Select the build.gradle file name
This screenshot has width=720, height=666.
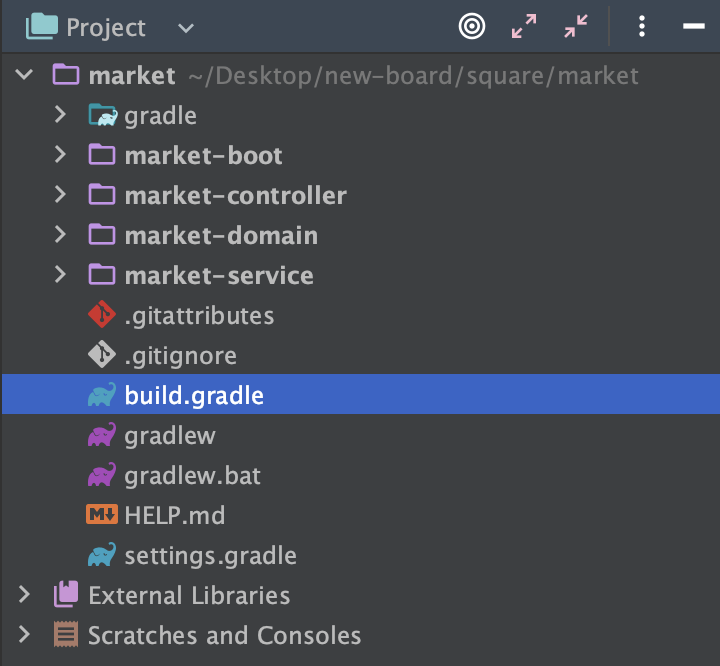coord(194,396)
